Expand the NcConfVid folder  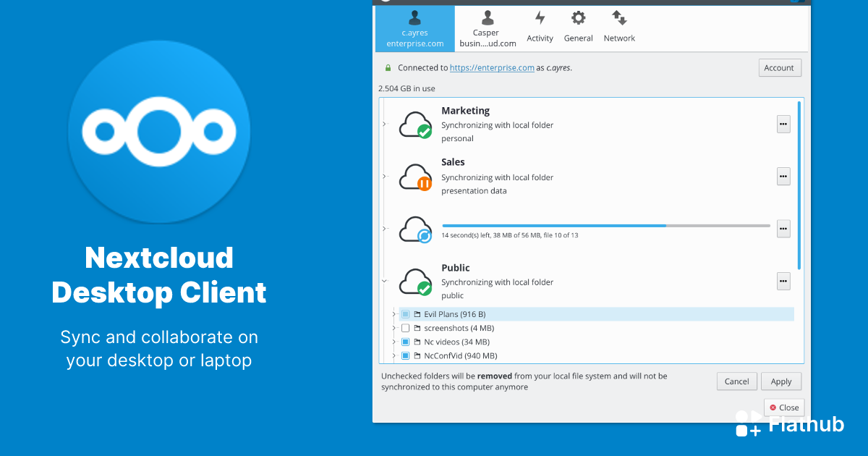396,355
